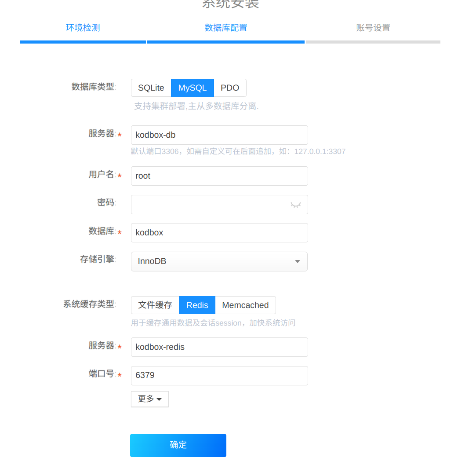Click the 默认端口3306 hint text
476x458 pixels.
point(238,151)
